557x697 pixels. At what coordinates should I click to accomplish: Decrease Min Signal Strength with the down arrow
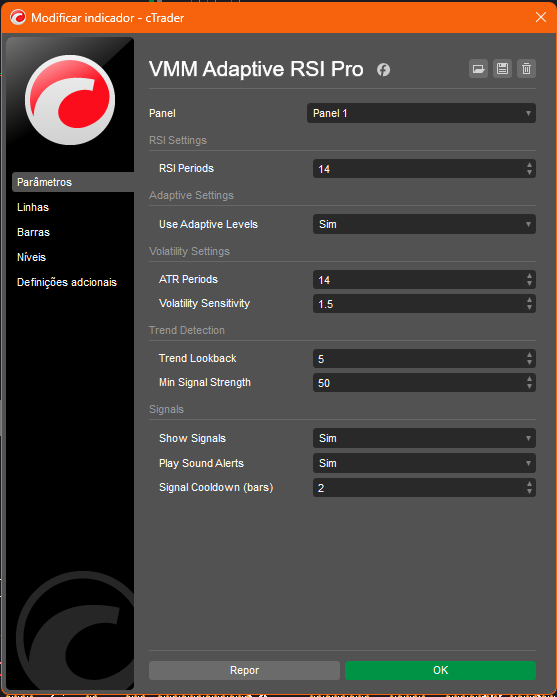click(529, 386)
